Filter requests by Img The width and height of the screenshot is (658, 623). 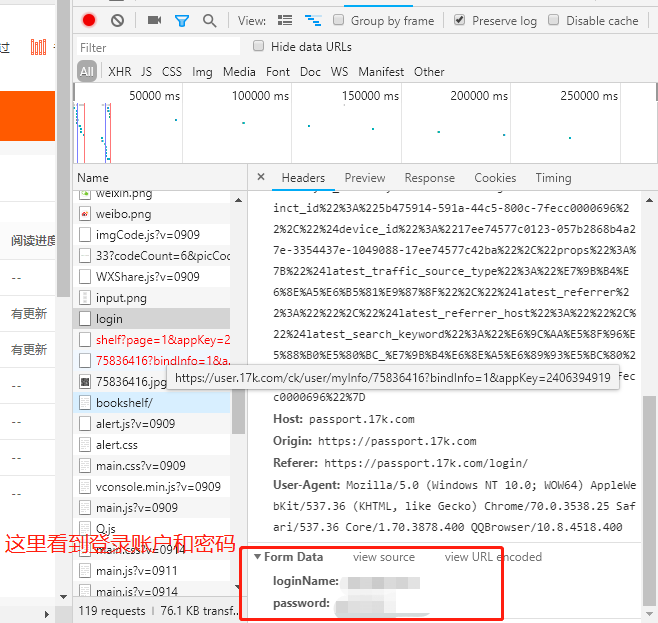click(202, 72)
